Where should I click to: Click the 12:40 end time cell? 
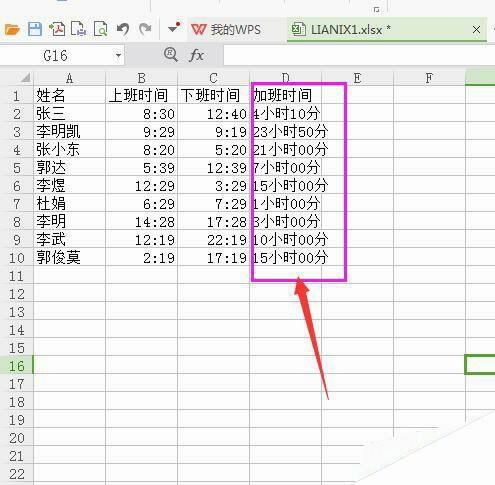(213, 114)
